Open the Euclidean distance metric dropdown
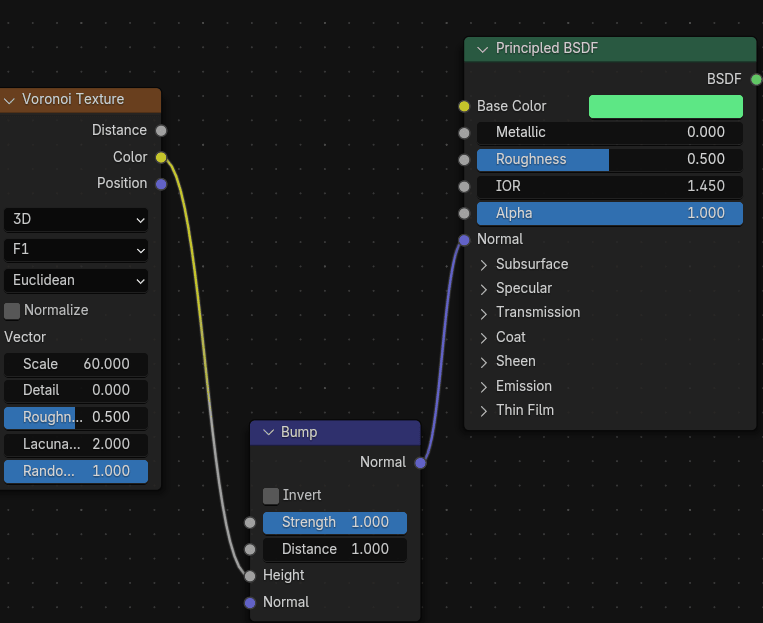 [76, 280]
